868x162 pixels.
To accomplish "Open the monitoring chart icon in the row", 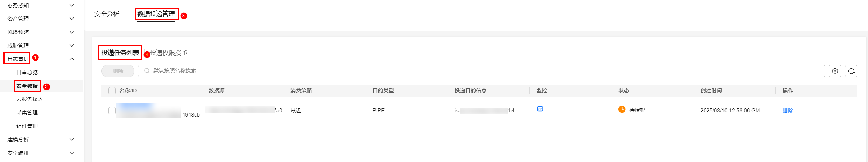I will click(x=540, y=109).
